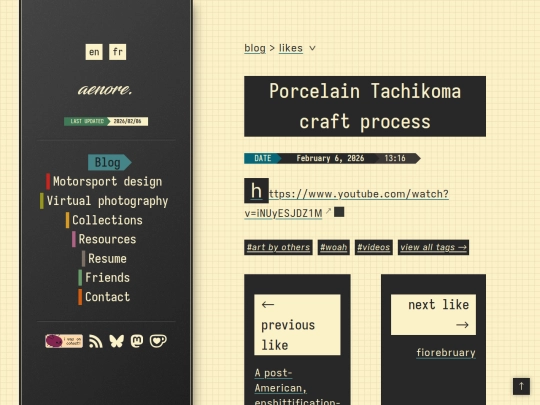Click the last updated 2026/02/06 badge
This screenshot has width=540, height=405.
pos(106,121)
